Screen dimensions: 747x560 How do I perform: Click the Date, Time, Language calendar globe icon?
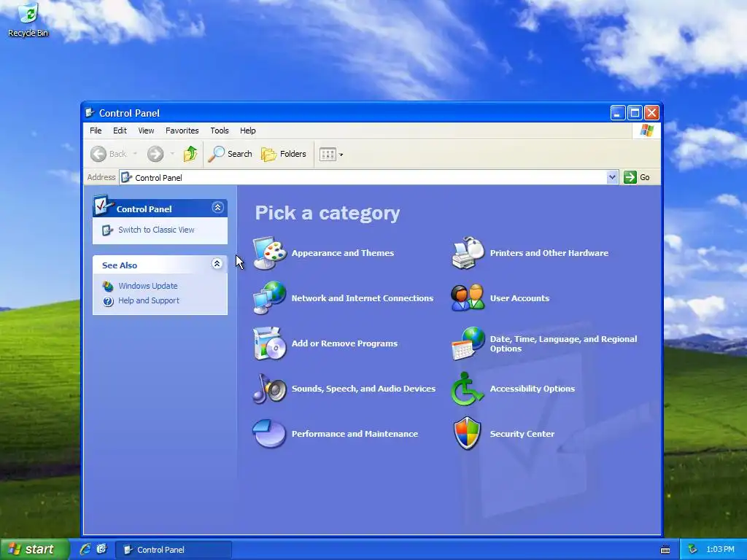(x=468, y=343)
